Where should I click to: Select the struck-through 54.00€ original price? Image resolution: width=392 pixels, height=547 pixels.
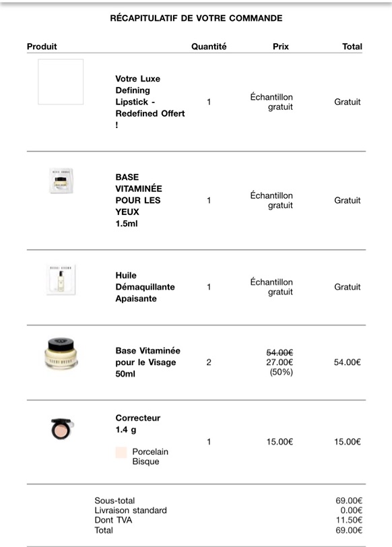point(280,352)
